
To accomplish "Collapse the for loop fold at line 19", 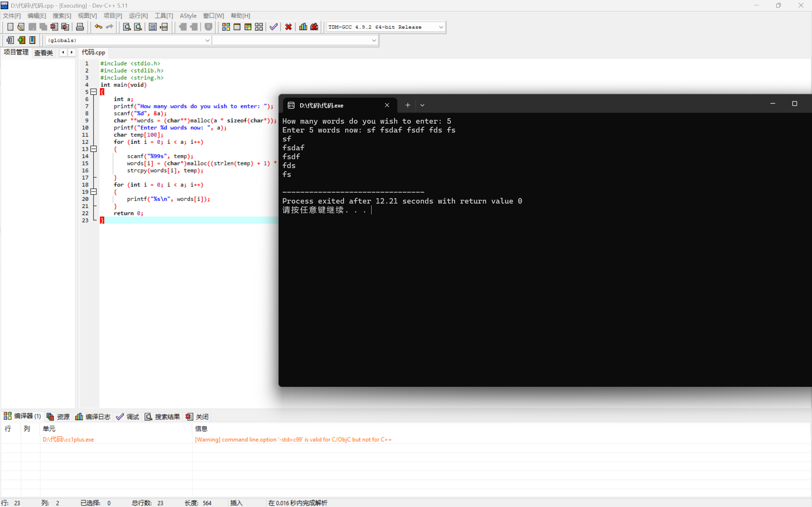I will [x=94, y=192].
